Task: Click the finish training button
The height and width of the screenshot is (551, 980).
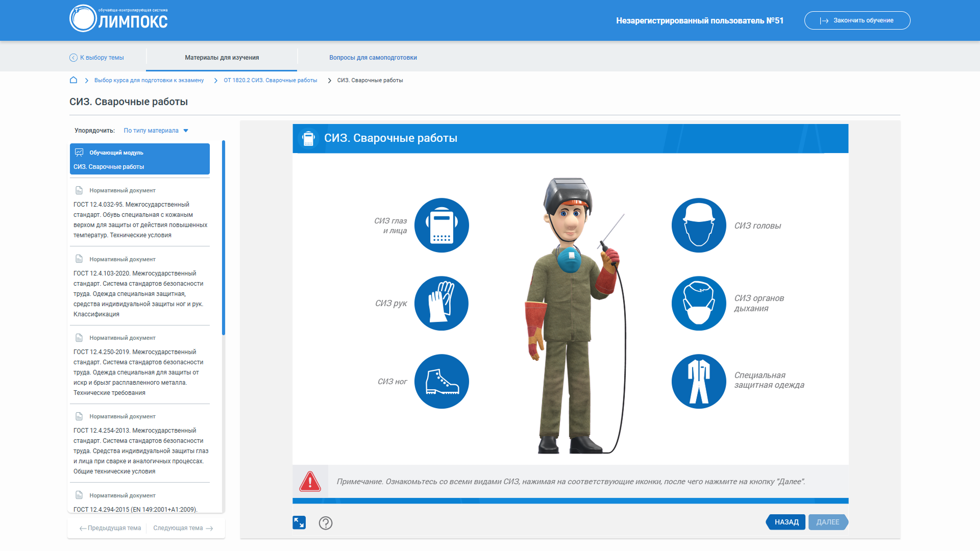Action: point(856,20)
